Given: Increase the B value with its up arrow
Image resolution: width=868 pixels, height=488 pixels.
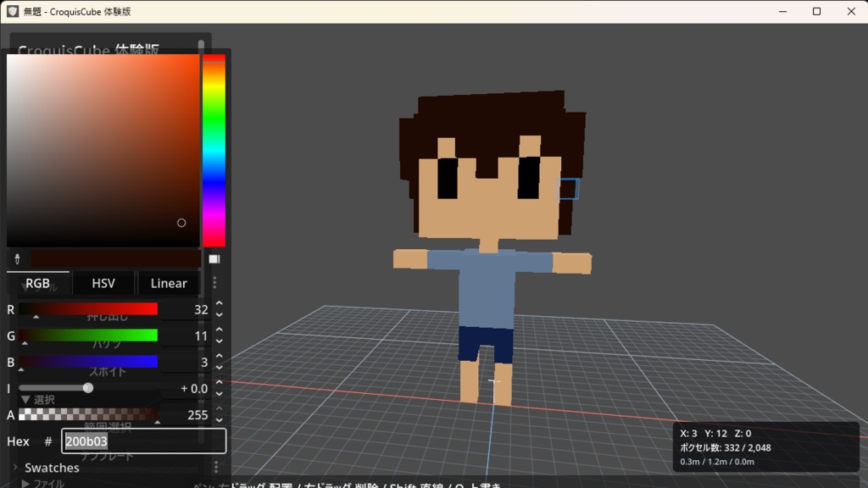Looking at the screenshot, I should [x=220, y=357].
